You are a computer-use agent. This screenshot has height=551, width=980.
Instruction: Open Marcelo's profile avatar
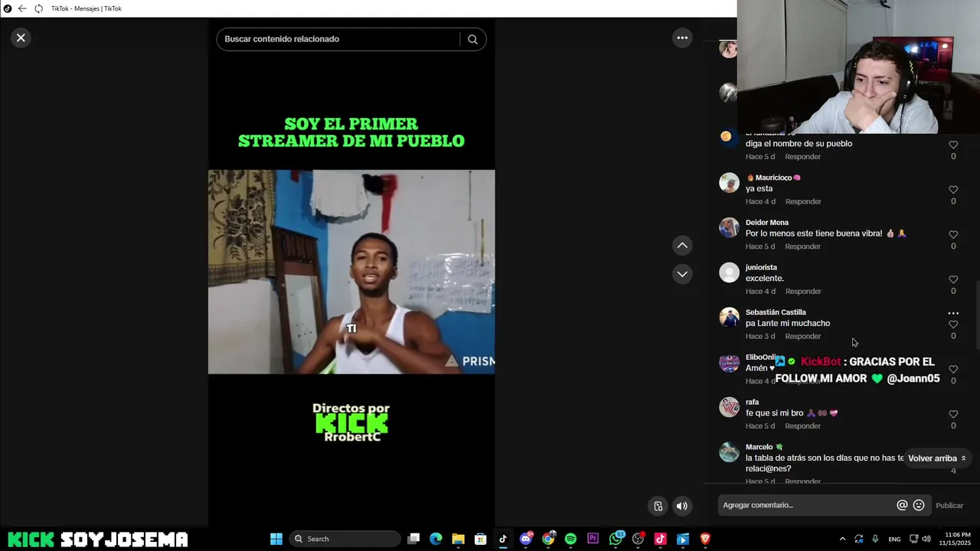729,452
